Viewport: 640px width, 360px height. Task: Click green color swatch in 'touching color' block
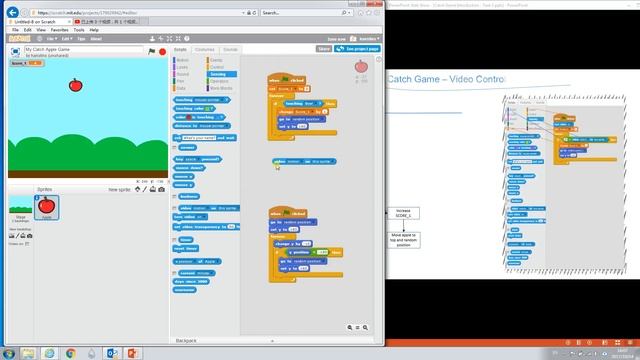pyautogui.click(x=207, y=109)
